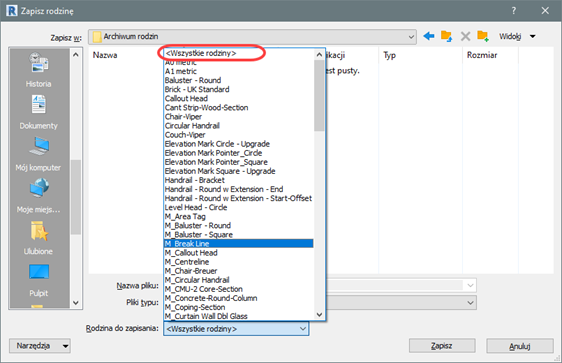Expand the Nazwa pliku dropdown arrow
This screenshot has width=562, height=363.
470,286
